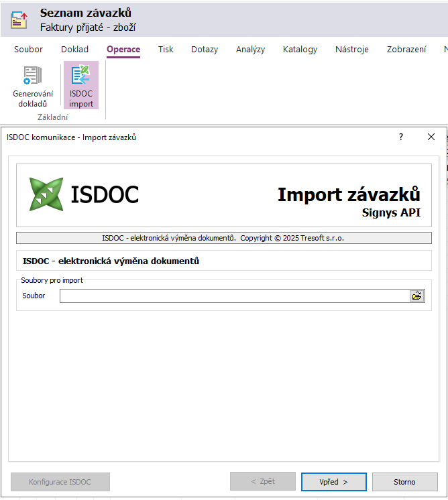This screenshot has width=448, height=500.
Task: Select the Operace ribbon tab
Action: coord(123,50)
